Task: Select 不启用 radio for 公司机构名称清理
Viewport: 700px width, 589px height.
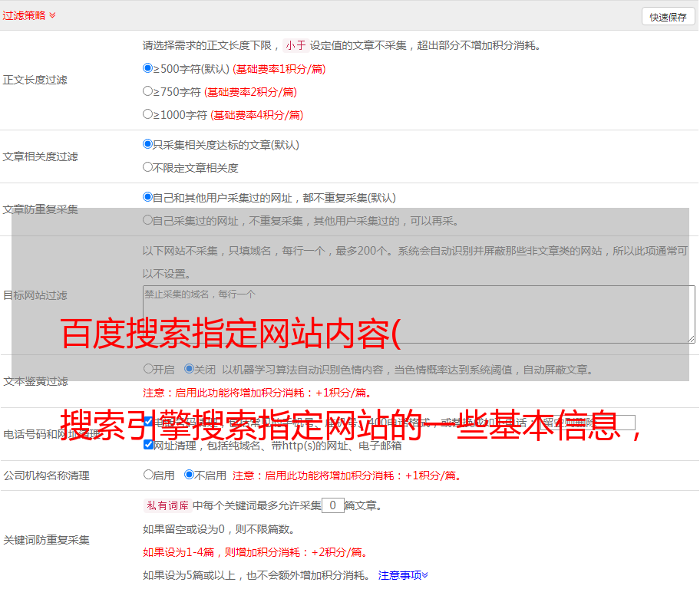Action: (189, 475)
